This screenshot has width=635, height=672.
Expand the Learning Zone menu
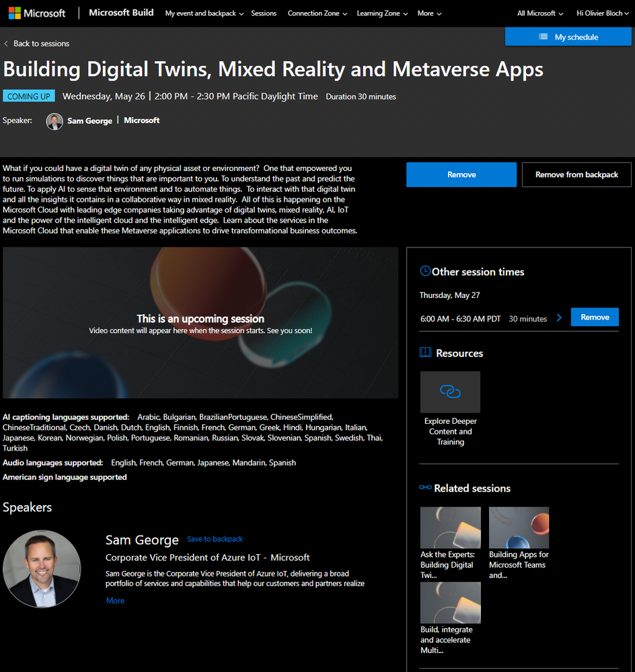(382, 13)
